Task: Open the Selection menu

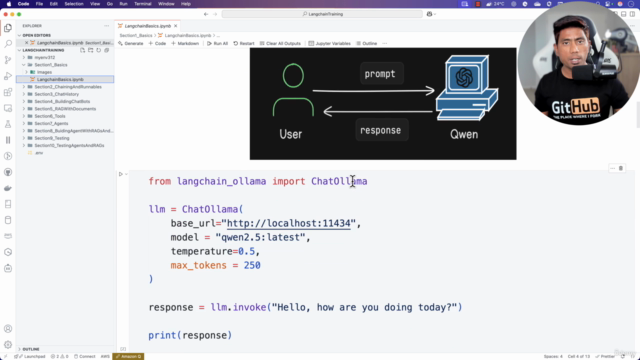Action: click(x=74, y=4)
